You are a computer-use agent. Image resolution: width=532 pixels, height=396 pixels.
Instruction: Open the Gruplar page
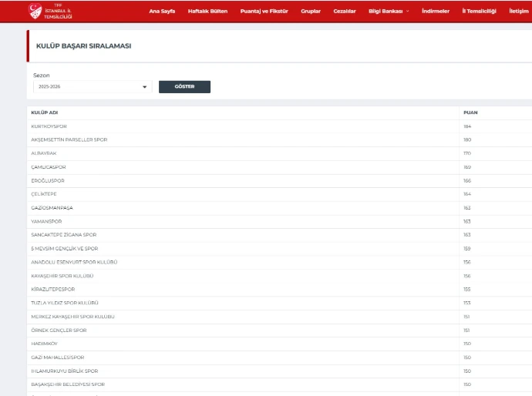coord(311,11)
